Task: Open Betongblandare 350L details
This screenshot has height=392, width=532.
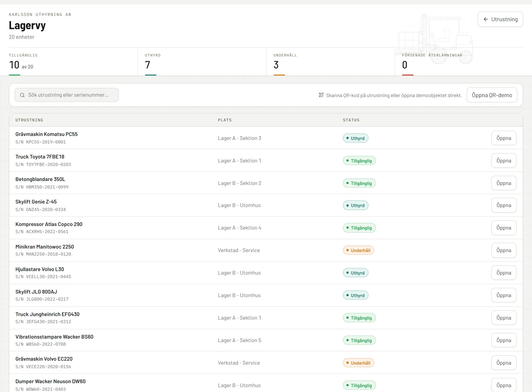Action: tap(504, 183)
